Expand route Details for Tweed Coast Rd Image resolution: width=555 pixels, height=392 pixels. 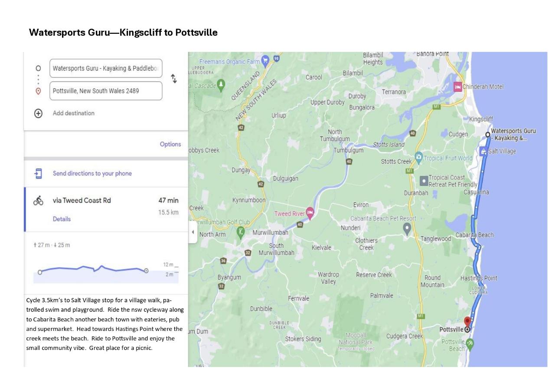tap(62, 219)
